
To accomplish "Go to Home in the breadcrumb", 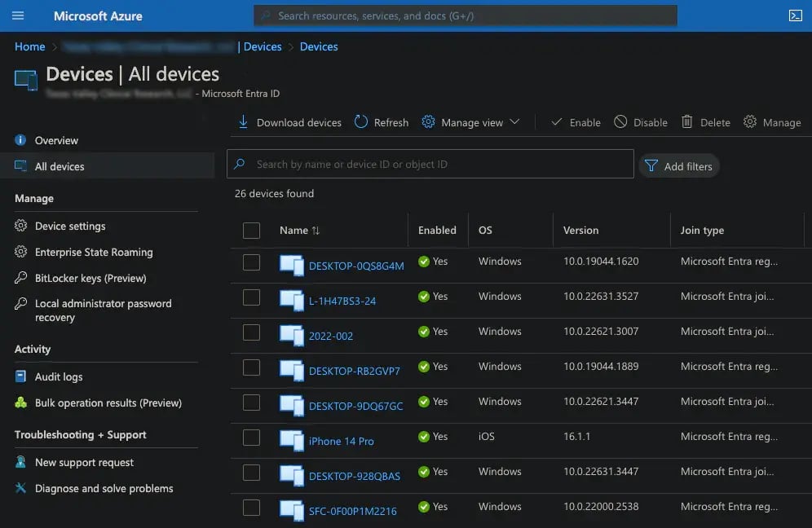I will point(29,46).
